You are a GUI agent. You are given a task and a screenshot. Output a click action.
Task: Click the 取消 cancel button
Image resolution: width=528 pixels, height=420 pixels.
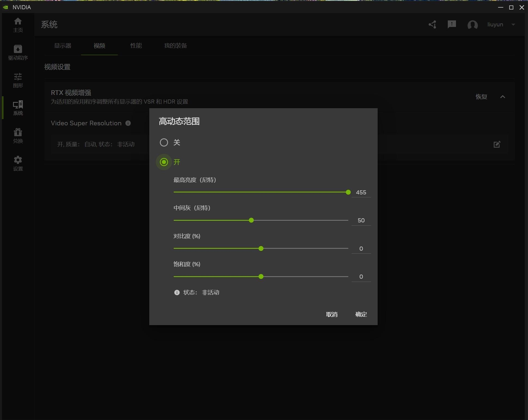[x=332, y=315]
